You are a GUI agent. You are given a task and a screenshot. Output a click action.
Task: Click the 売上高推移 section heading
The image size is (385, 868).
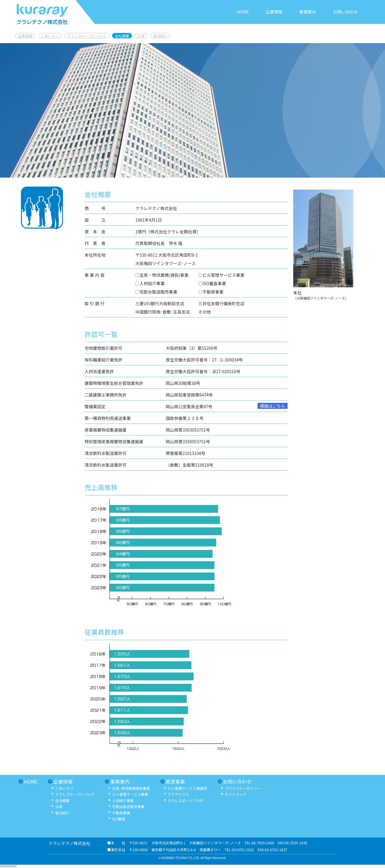101,488
